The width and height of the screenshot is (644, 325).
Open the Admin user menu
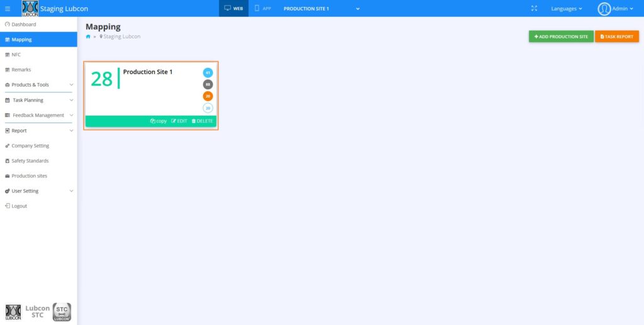pyautogui.click(x=615, y=9)
